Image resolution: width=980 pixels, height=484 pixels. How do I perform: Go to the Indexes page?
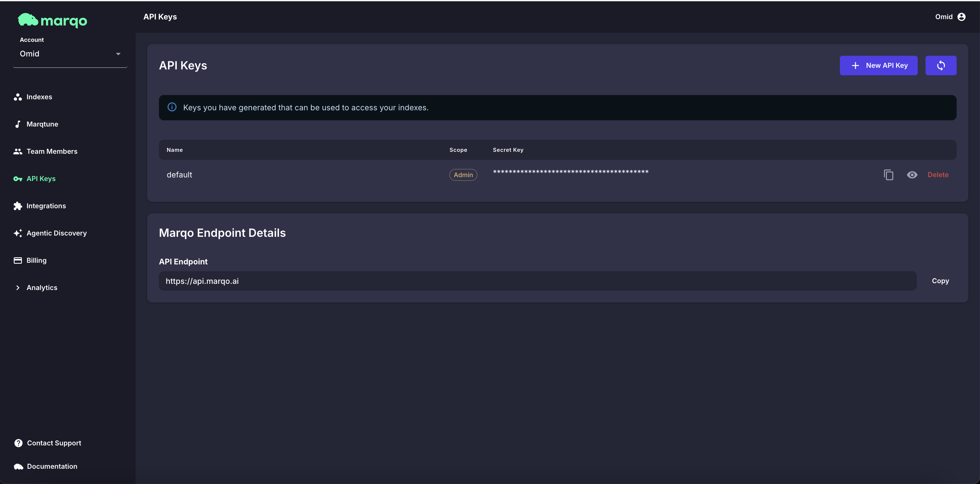click(39, 97)
